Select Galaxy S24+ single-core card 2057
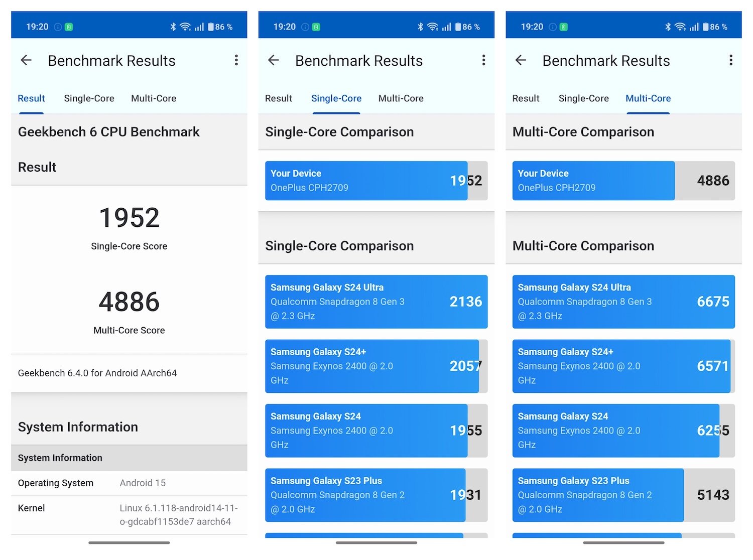 376,366
